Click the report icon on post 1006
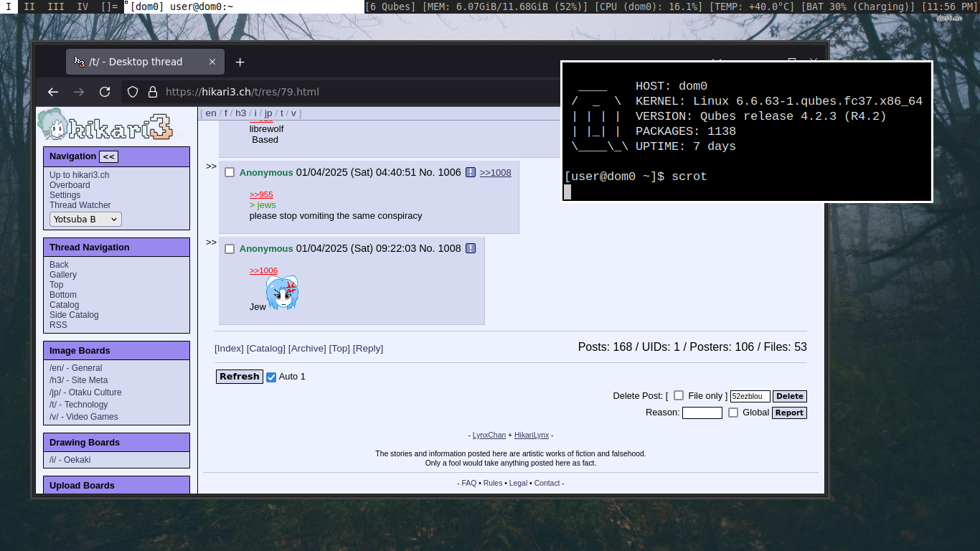The width and height of the screenshot is (980, 551). click(471, 172)
